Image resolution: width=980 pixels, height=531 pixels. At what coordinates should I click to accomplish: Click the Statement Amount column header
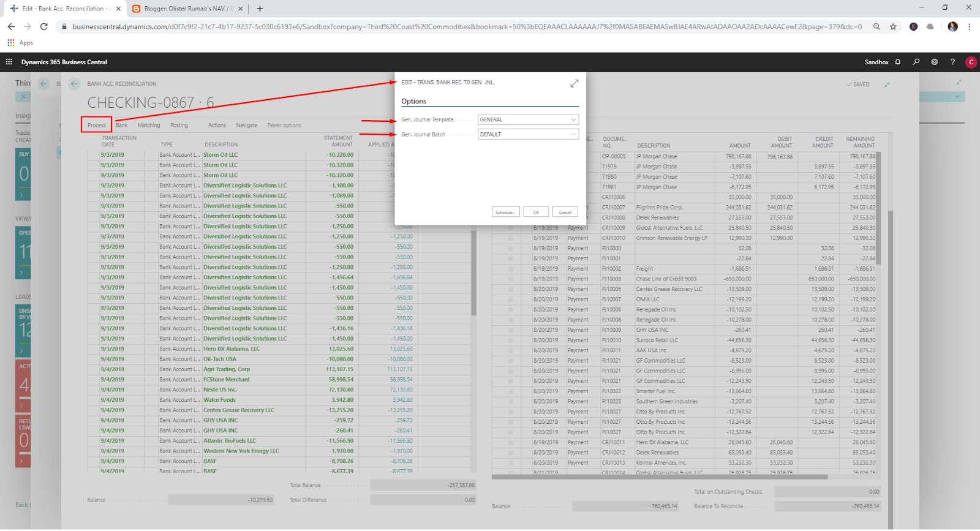[338, 141]
